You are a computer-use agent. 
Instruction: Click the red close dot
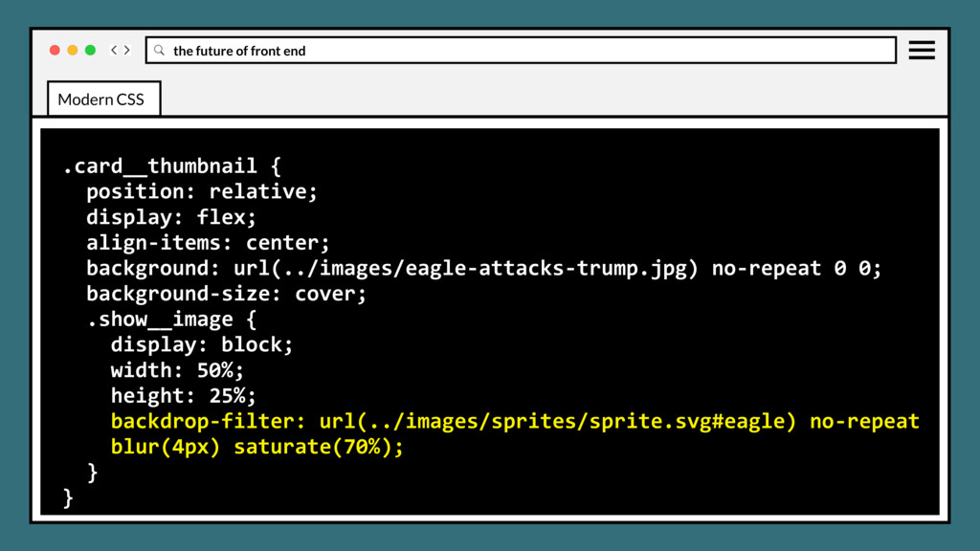point(55,50)
